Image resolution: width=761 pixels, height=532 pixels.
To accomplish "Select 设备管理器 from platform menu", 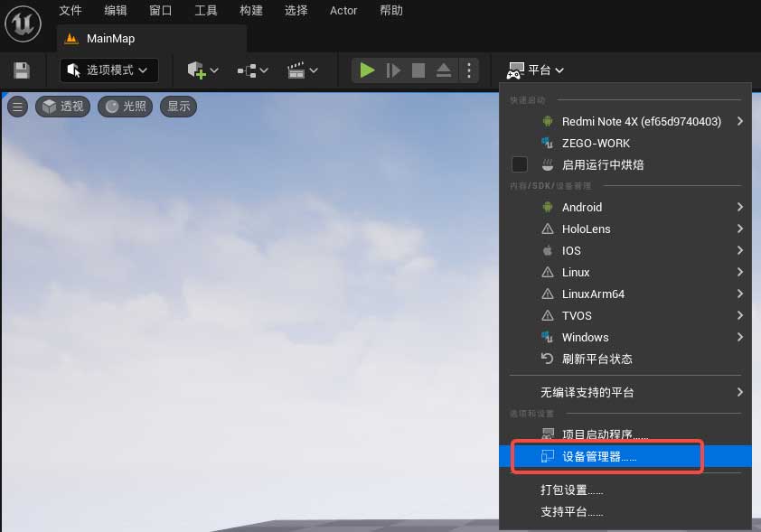I will (x=599, y=457).
